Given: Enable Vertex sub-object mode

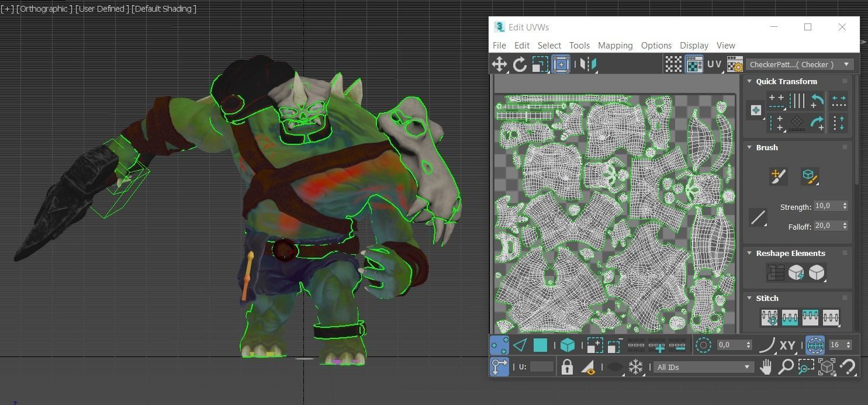Looking at the screenshot, I should coord(499,345).
